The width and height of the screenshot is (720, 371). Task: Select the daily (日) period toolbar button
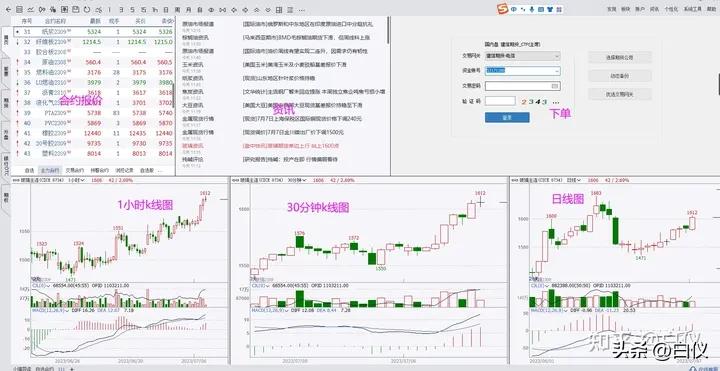[166, 10]
